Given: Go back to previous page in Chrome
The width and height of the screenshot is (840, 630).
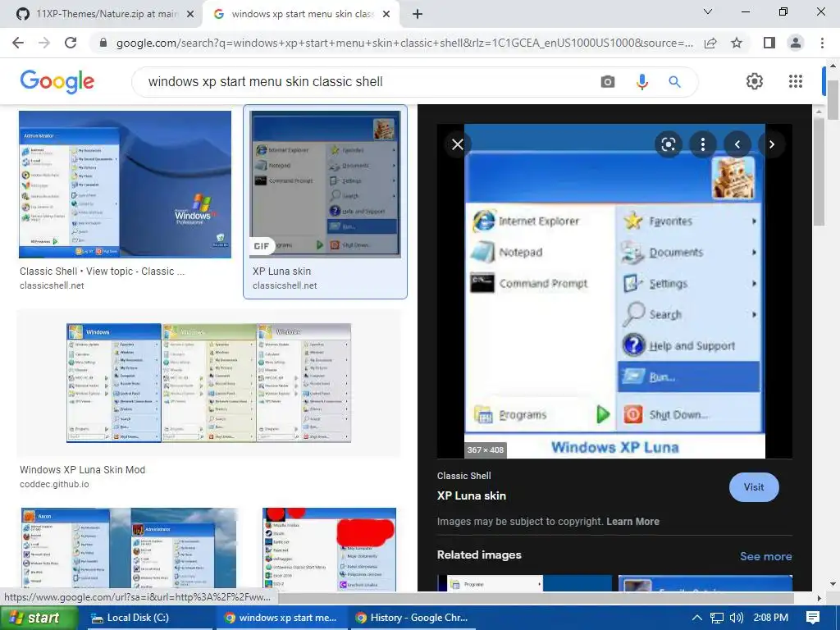Looking at the screenshot, I should coord(18,43).
